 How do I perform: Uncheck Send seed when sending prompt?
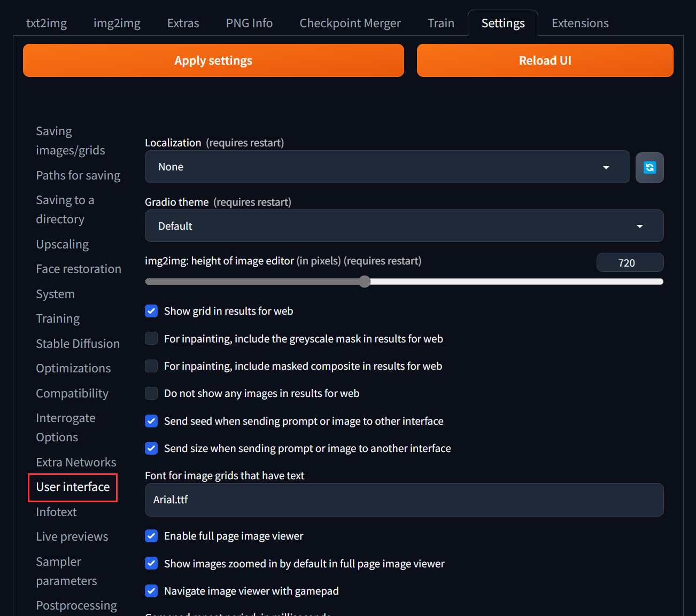click(151, 420)
